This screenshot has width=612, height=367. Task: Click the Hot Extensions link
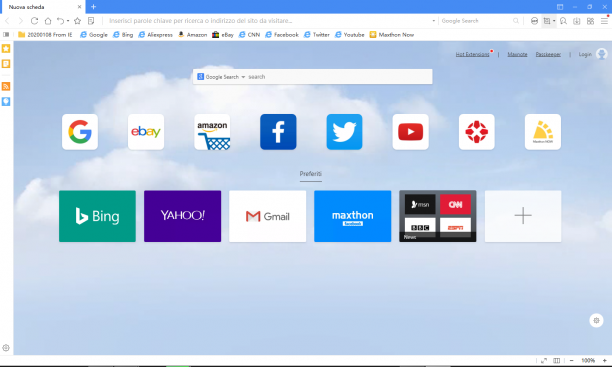coord(472,54)
